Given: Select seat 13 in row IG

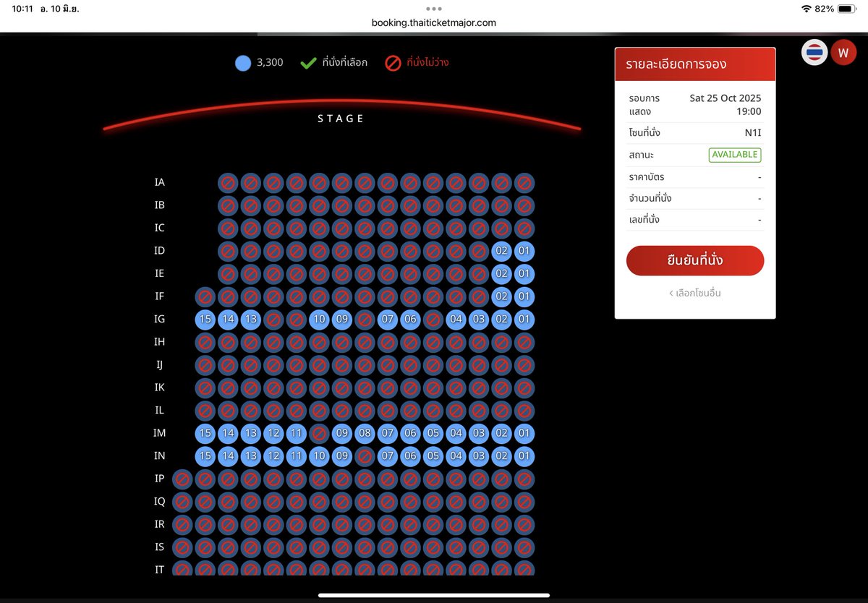Looking at the screenshot, I should pyautogui.click(x=250, y=320).
